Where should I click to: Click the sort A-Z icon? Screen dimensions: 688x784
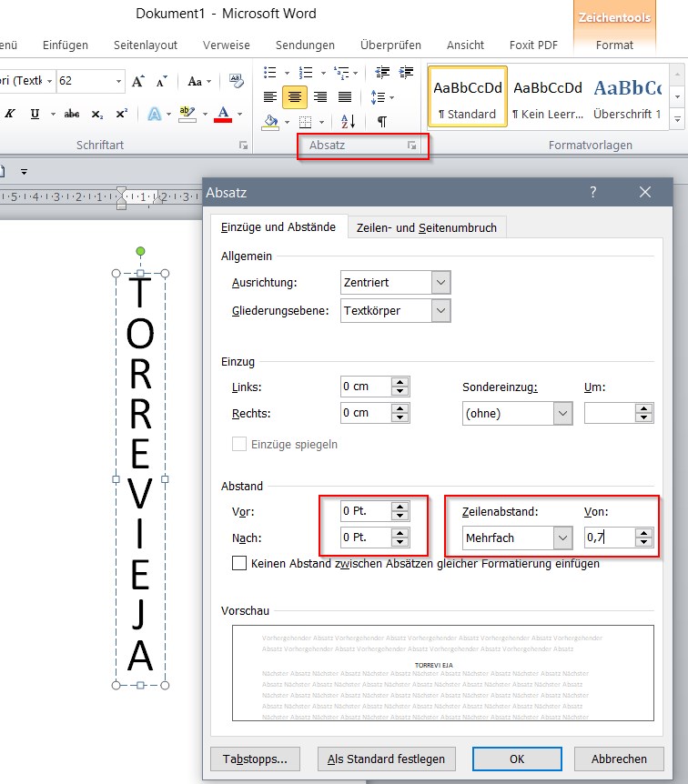(349, 121)
